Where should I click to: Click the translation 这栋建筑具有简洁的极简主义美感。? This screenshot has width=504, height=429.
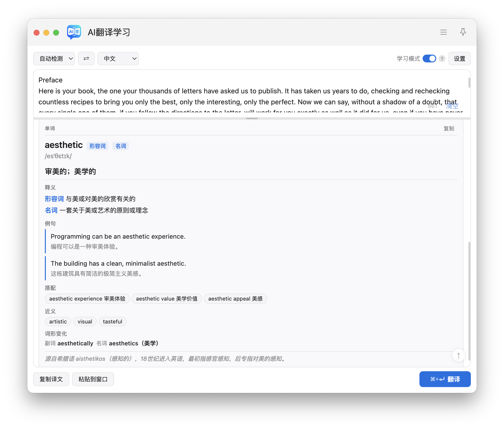tap(97, 273)
